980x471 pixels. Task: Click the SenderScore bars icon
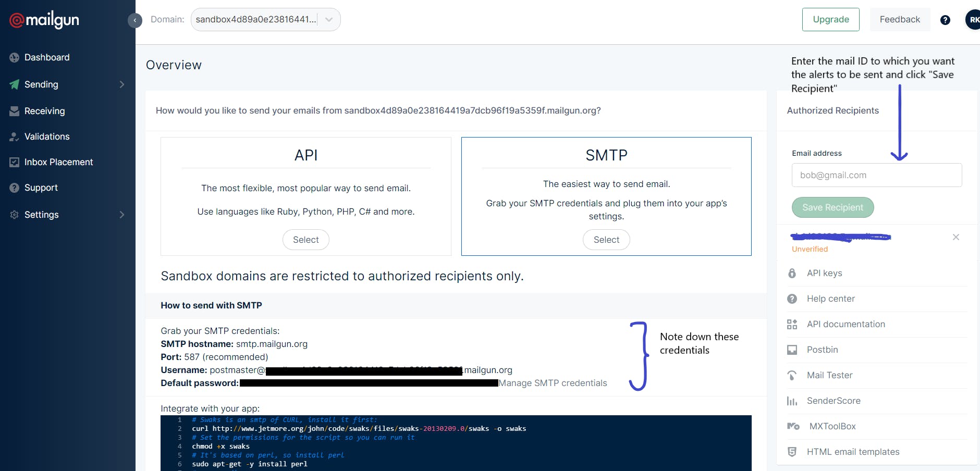(x=792, y=401)
